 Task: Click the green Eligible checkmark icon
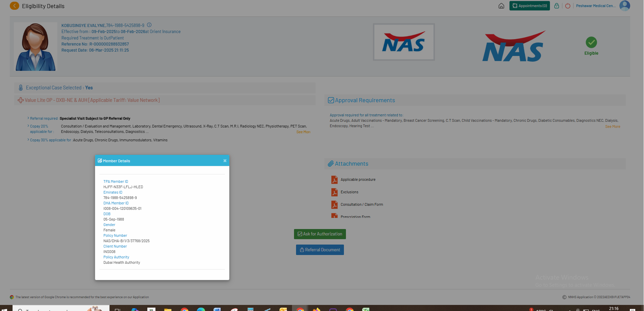591,43
